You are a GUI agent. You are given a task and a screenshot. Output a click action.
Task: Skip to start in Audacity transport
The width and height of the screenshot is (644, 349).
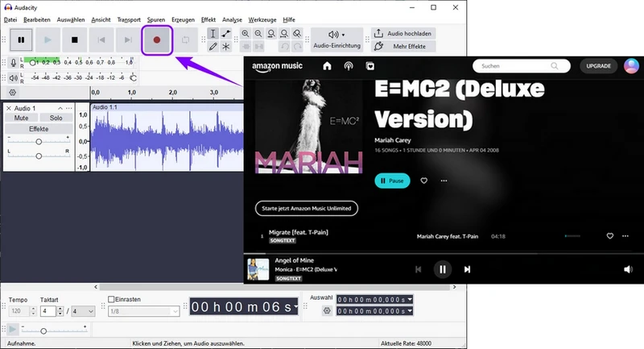pos(101,39)
